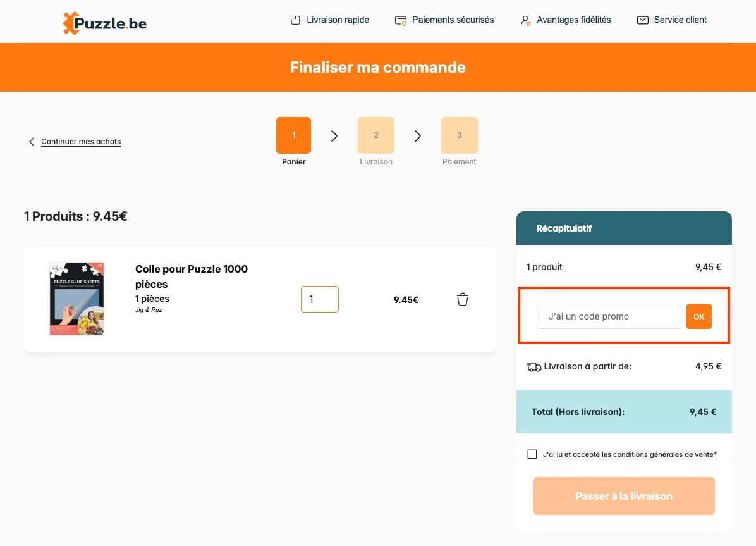Viewport: 756px width, 546px height.
Task: Click the Puzzle Glue Sheets product thumbnail
Action: (76, 298)
